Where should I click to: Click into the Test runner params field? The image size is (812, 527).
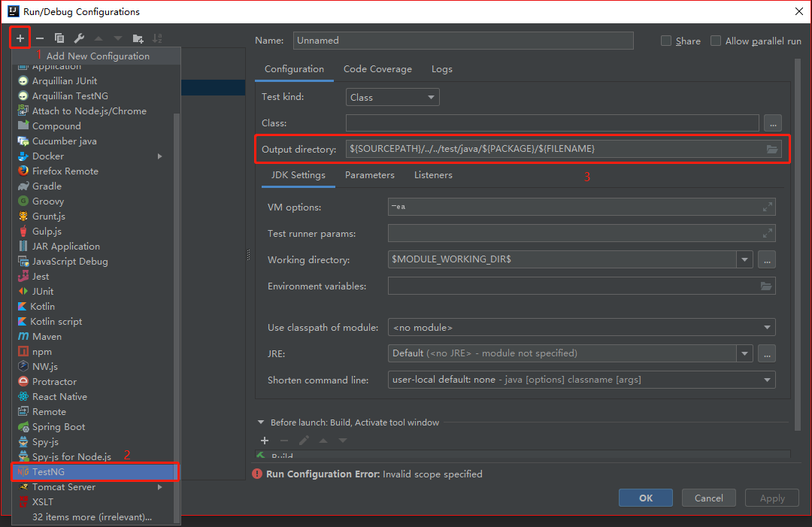point(581,233)
